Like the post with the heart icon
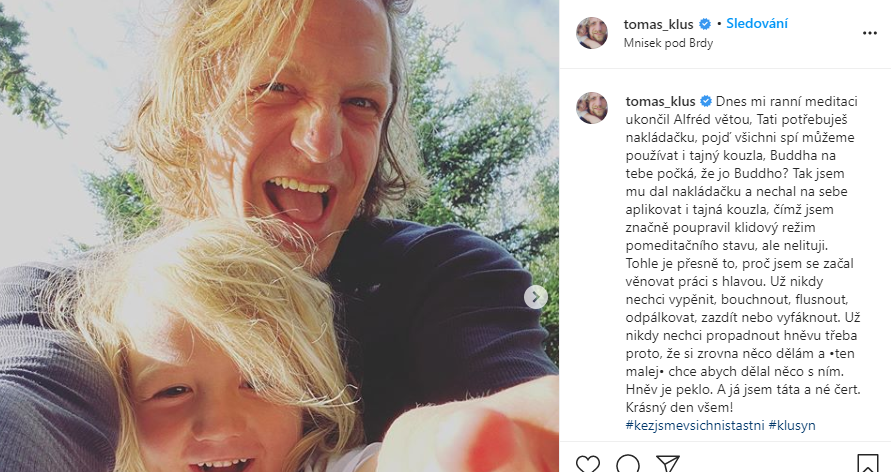This screenshot has height=472, width=891. 589,464
